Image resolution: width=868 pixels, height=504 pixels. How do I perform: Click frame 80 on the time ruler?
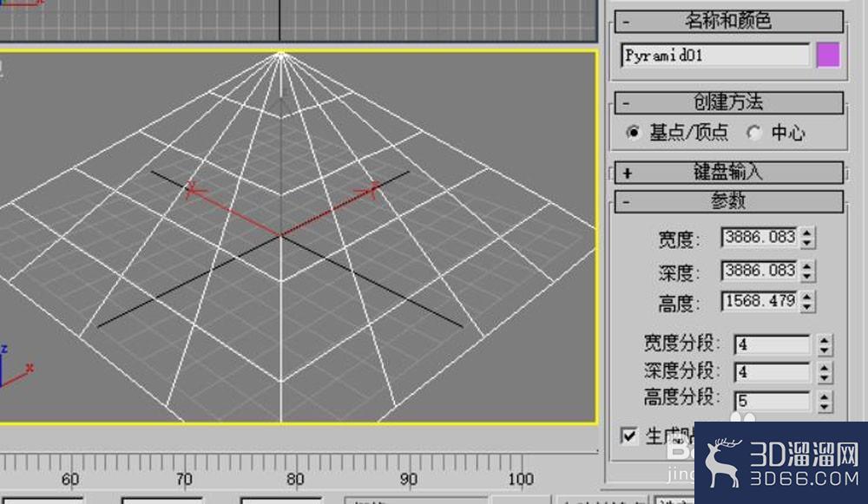[x=295, y=479]
